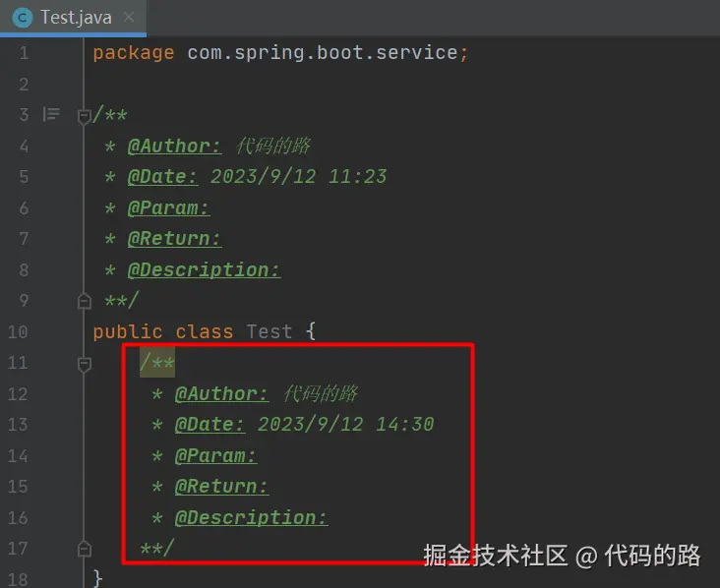Click the @Description: tag on line 8

tap(204, 269)
